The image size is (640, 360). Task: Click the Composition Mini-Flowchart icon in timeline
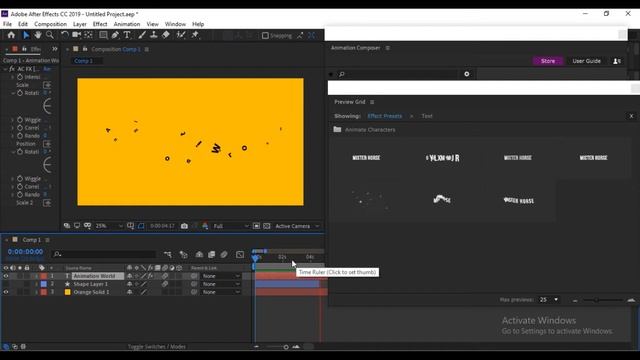coord(168,254)
